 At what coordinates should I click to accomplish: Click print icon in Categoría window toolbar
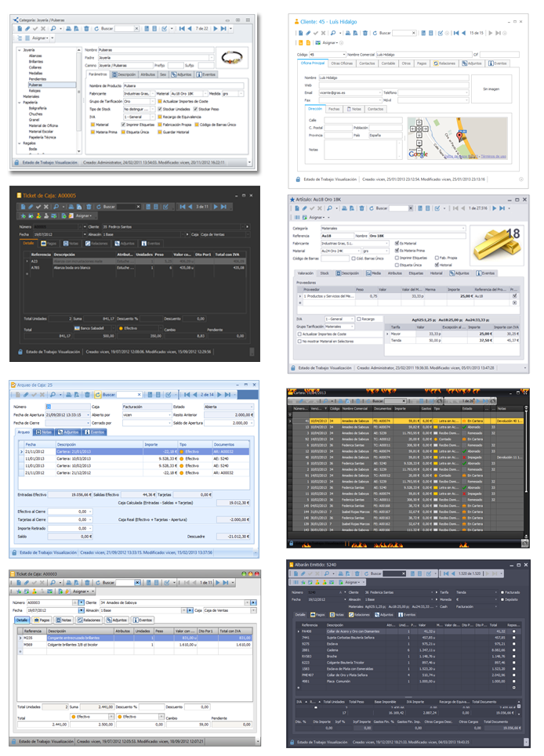(68, 29)
